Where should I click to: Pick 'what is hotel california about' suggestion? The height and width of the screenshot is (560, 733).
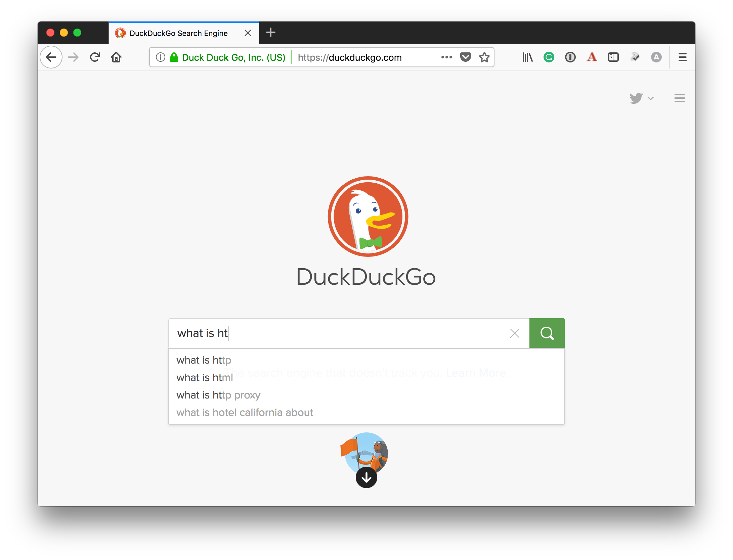366,413
